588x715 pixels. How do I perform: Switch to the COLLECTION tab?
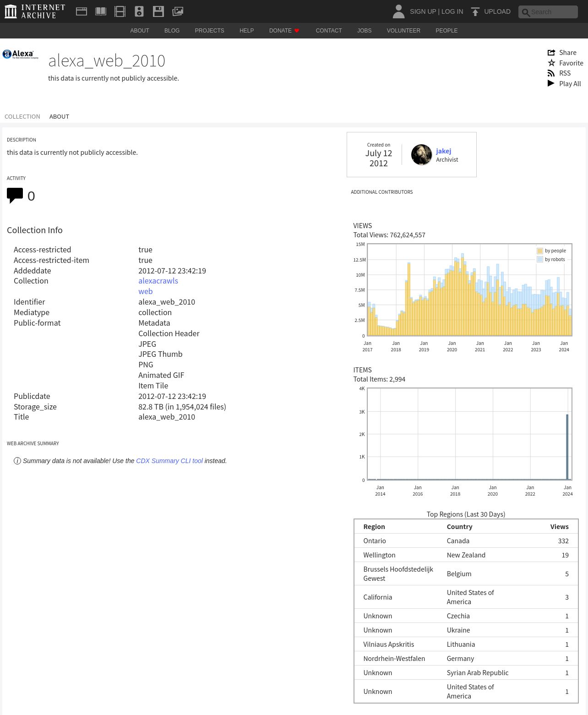coord(22,117)
